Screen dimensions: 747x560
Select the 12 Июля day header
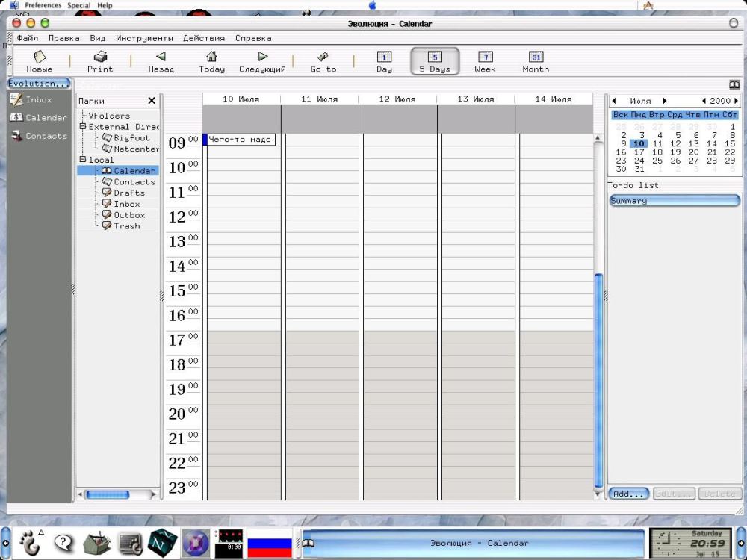tap(397, 99)
